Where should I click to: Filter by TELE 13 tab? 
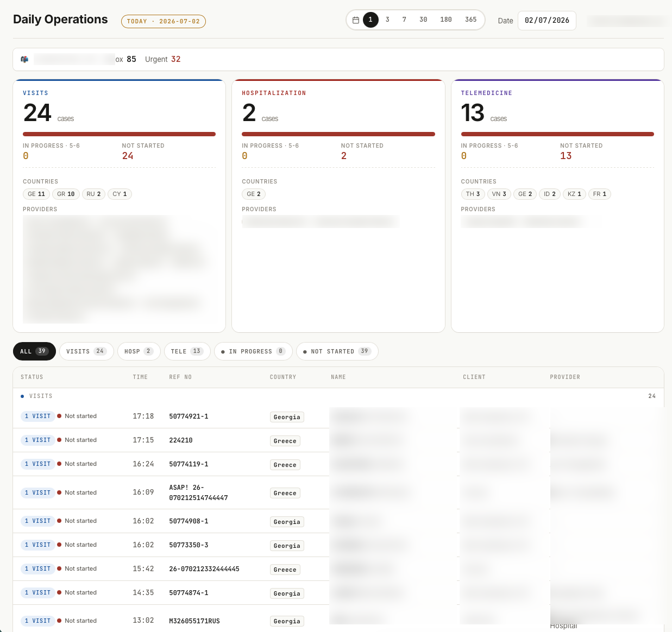tap(187, 351)
